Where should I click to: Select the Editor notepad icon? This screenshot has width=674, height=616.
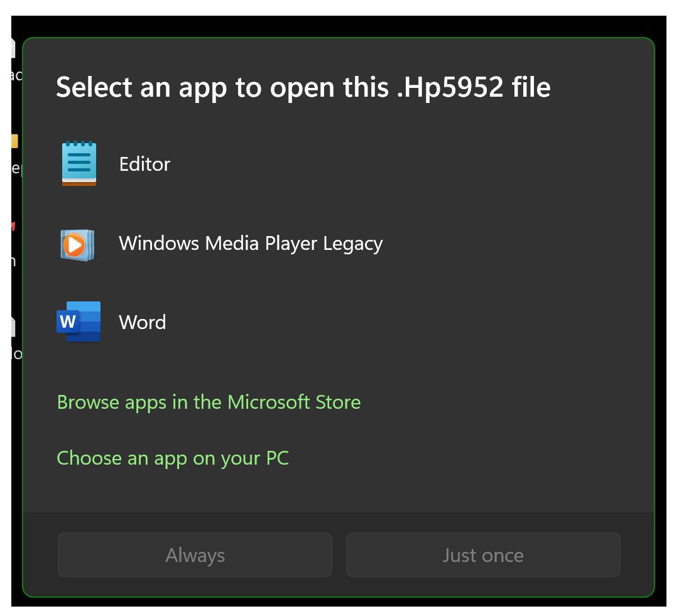[x=79, y=163]
